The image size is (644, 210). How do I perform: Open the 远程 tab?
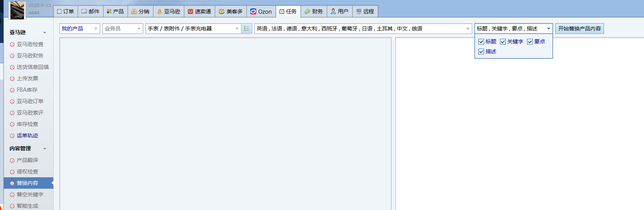coord(365,11)
